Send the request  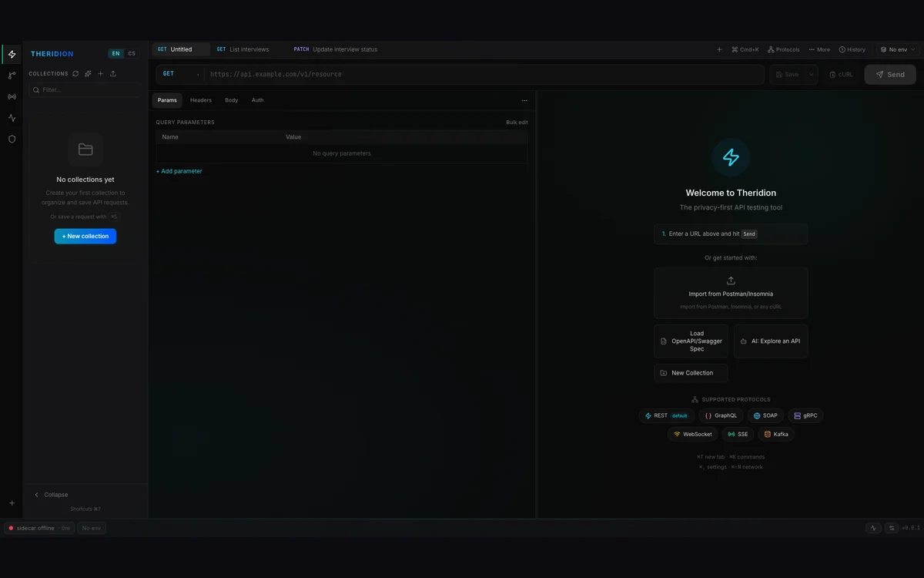890,75
